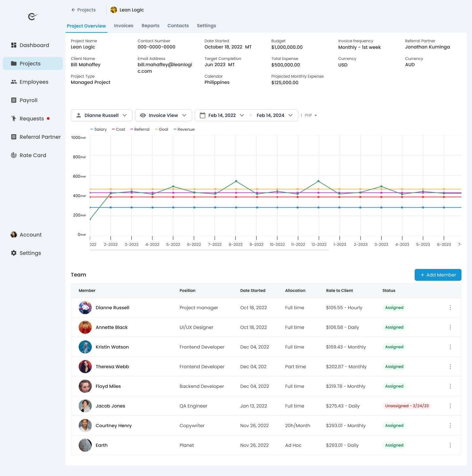Screen dimensions: 472x476
Task: Toggle the Salary series in chart legend
Action: point(98,129)
